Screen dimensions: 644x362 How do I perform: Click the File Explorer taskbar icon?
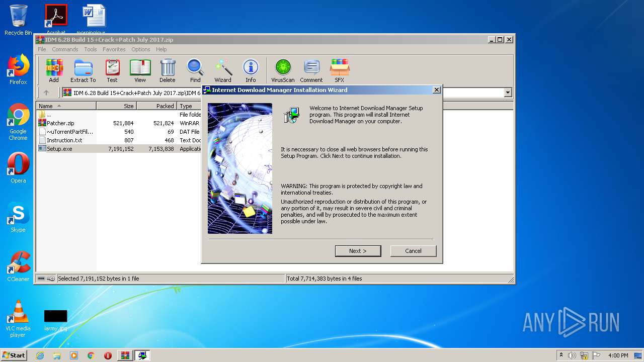click(x=57, y=355)
